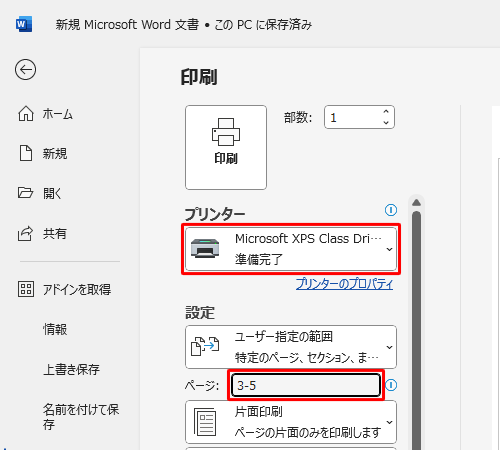Click the large 印刷 print button
Screen dimensions: 500x450
point(226,147)
